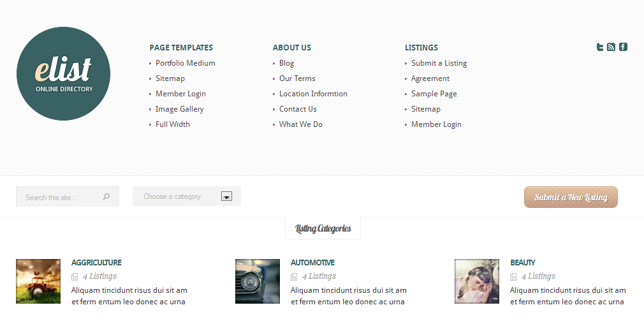Visit the Blog page
This screenshot has width=644, height=333.
(287, 63)
